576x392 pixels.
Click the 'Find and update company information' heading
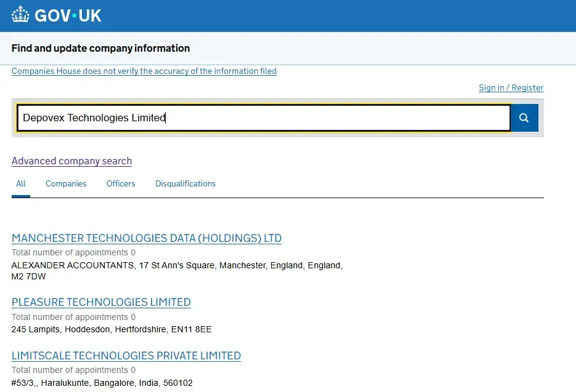point(100,48)
